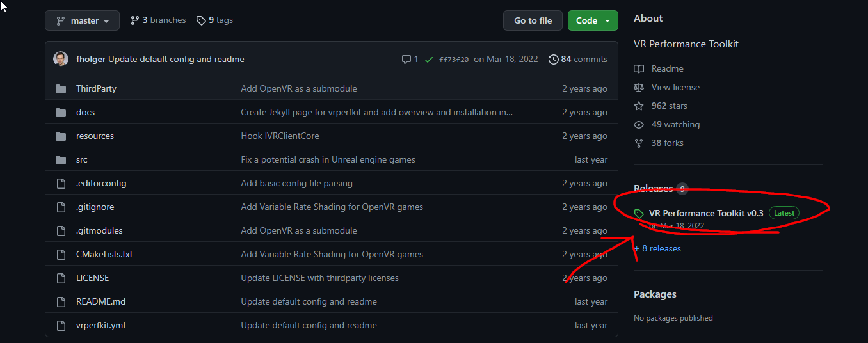The image size is (868, 343).
Task: Click the branch icon beside 3 branches
Action: point(134,20)
